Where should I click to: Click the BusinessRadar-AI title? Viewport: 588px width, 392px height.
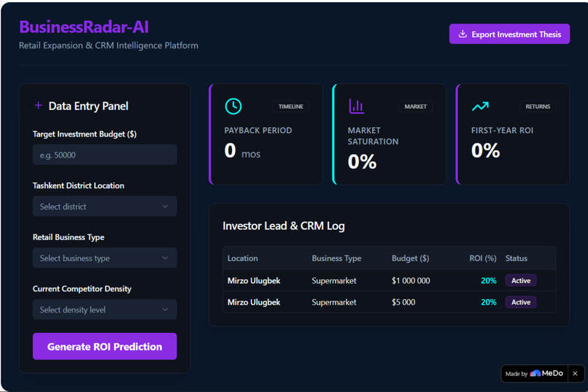pos(84,27)
